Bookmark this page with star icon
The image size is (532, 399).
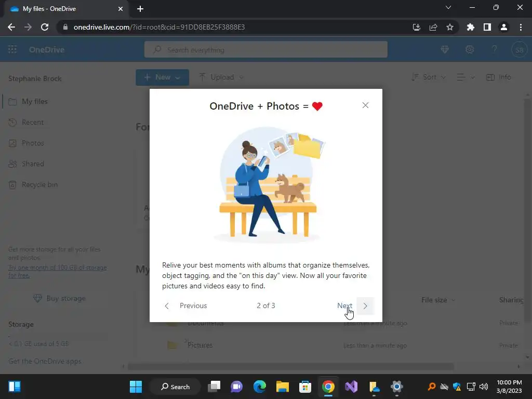point(449,27)
